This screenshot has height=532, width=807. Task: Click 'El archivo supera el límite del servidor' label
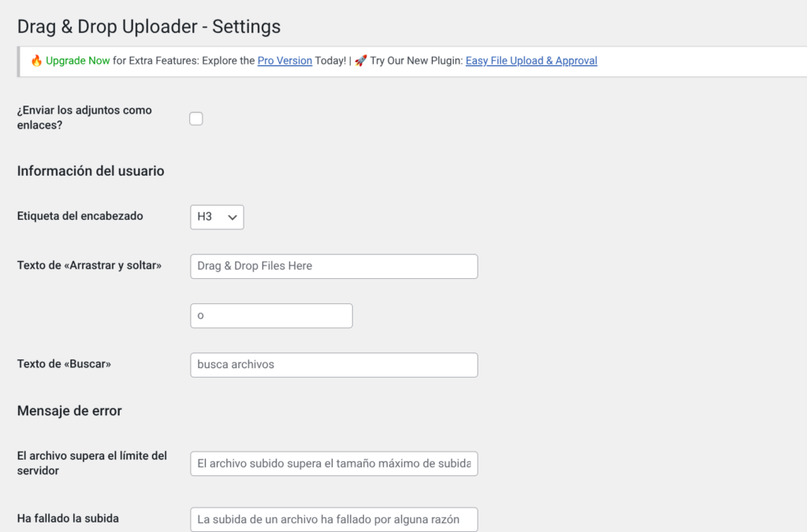92,463
